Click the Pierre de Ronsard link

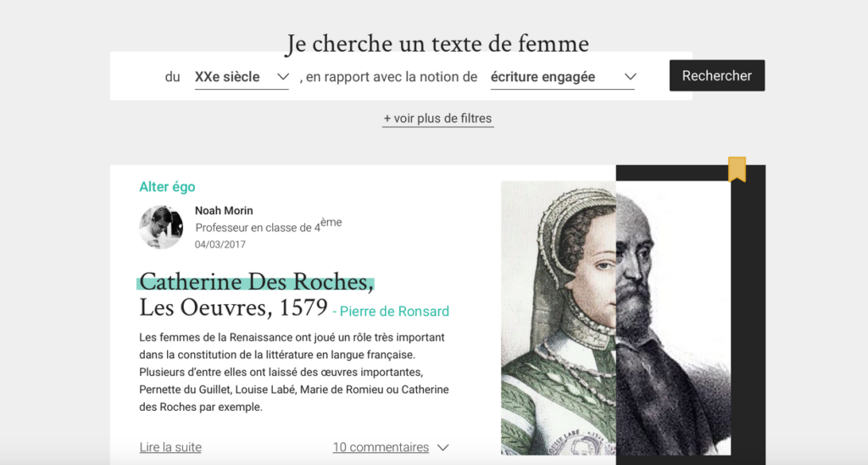coord(394,312)
